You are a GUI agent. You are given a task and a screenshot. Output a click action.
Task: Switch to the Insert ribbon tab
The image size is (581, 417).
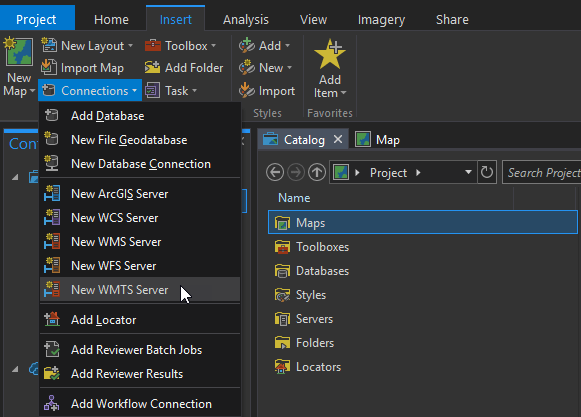click(176, 19)
